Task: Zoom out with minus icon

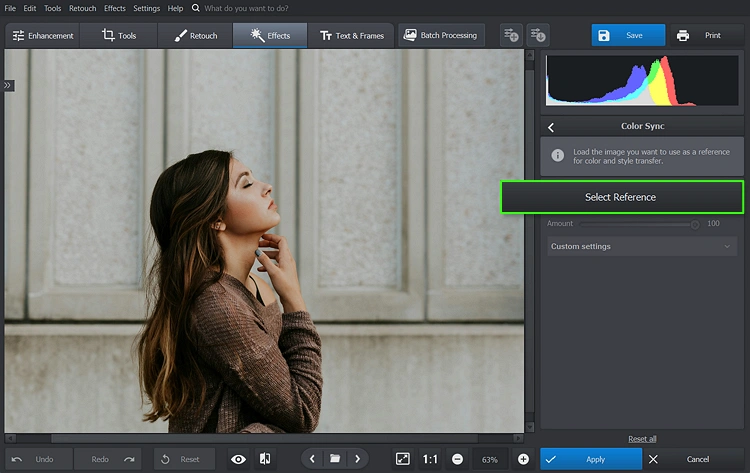Action: (457, 459)
